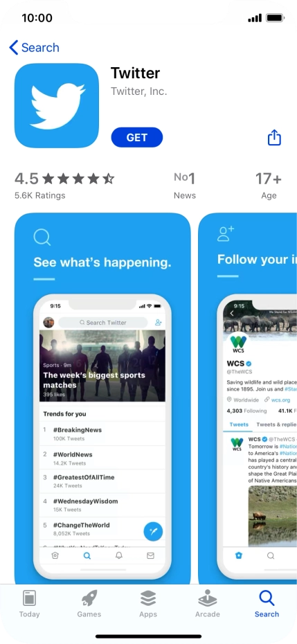Open the Today tab
This screenshot has width=297, height=644.
coord(30,604)
